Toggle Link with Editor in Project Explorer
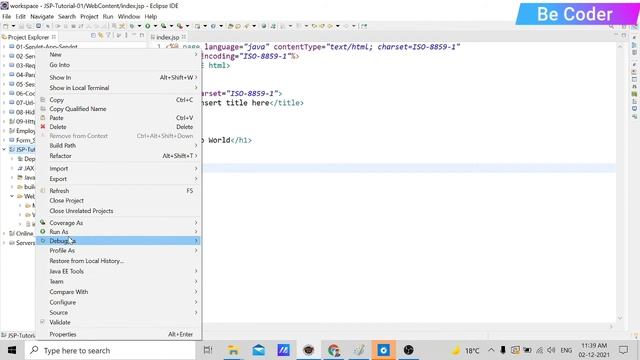 [101, 36]
